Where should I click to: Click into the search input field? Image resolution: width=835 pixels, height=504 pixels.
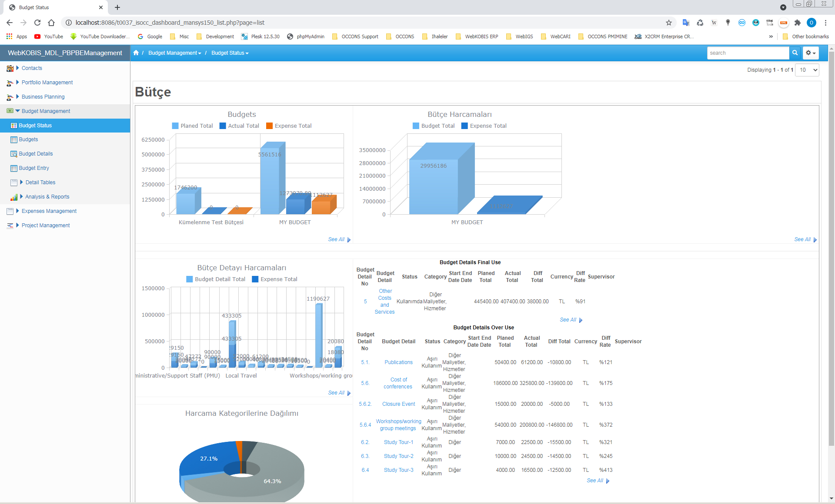click(748, 53)
